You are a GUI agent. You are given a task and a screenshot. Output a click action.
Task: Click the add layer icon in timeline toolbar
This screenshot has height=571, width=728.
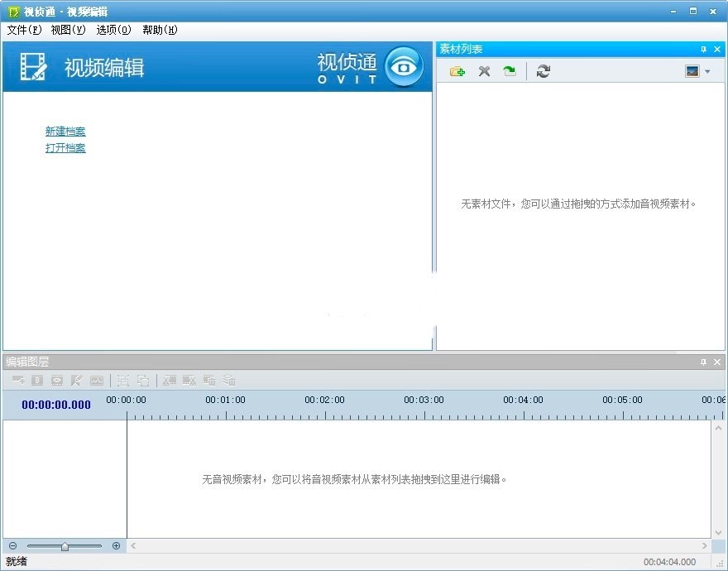pos(18,381)
